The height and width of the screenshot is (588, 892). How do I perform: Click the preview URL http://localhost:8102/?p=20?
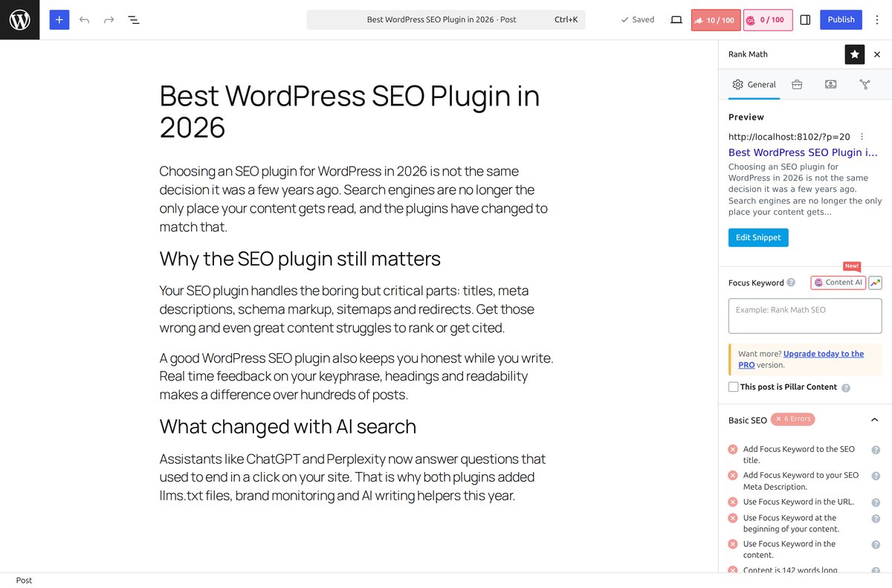[789, 137]
